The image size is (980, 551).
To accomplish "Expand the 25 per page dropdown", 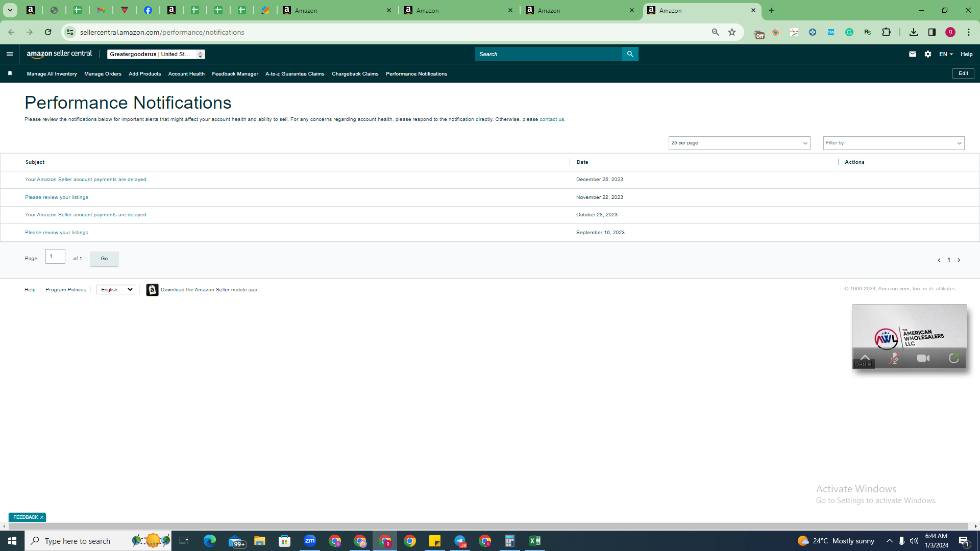I will pos(739,143).
